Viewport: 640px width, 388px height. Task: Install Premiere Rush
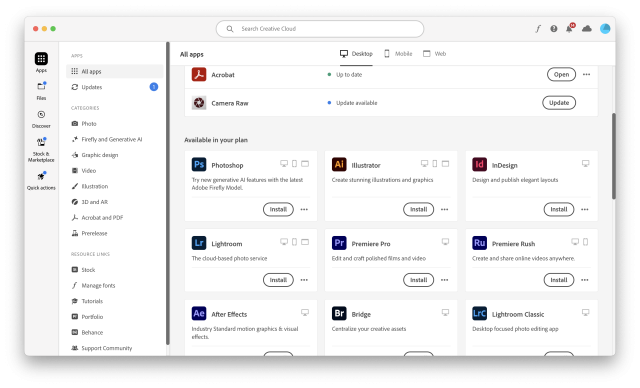tap(559, 280)
